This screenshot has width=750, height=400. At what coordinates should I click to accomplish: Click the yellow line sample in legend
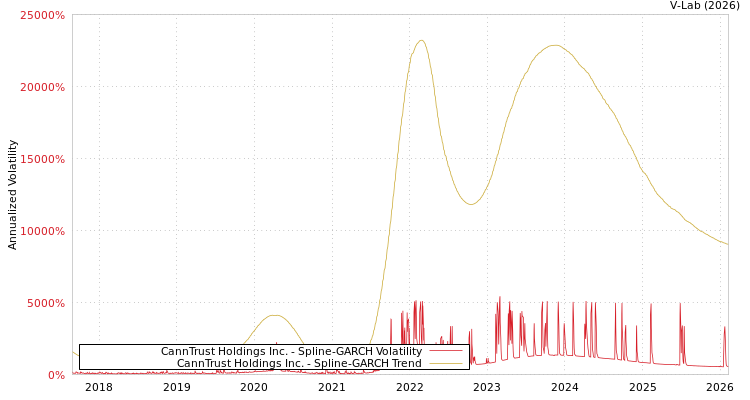click(x=446, y=363)
